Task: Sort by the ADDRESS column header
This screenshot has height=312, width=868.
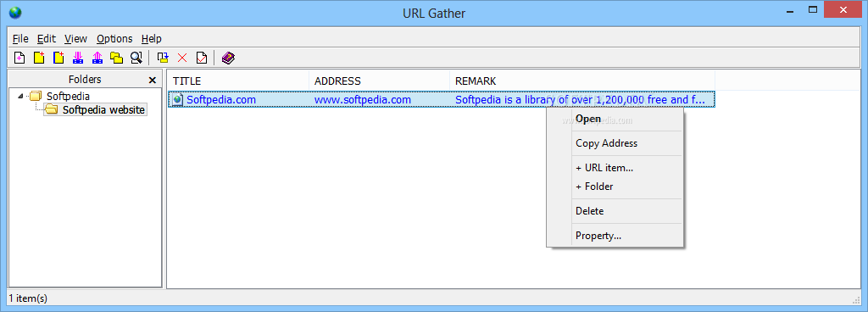Action: pyautogui.click(x=379, y=81)
